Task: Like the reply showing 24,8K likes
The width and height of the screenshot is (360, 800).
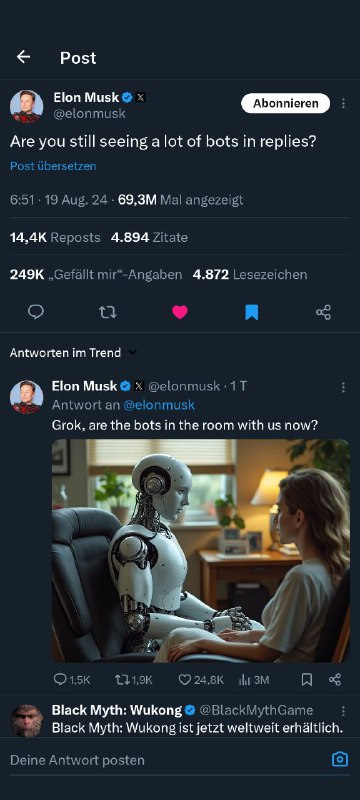Action: (x=201, y=680)
